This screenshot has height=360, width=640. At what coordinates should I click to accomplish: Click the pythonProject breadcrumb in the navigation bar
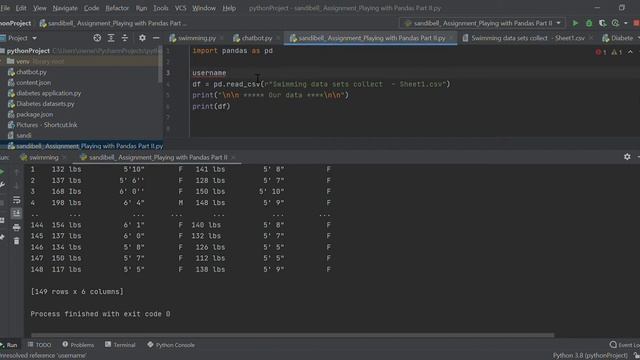pos(16,23)
